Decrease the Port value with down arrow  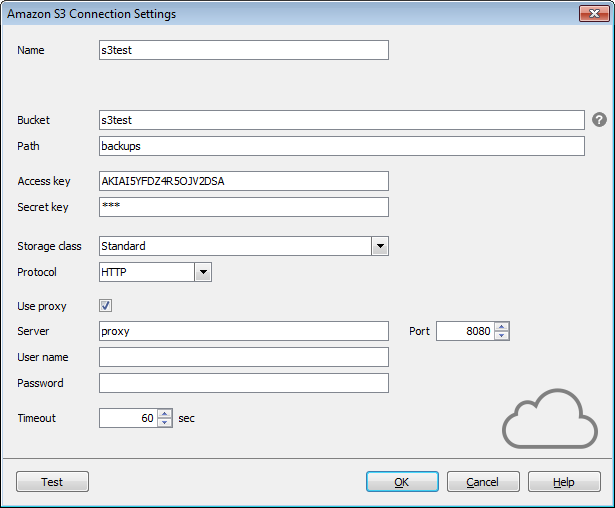(x=502, y=335)
